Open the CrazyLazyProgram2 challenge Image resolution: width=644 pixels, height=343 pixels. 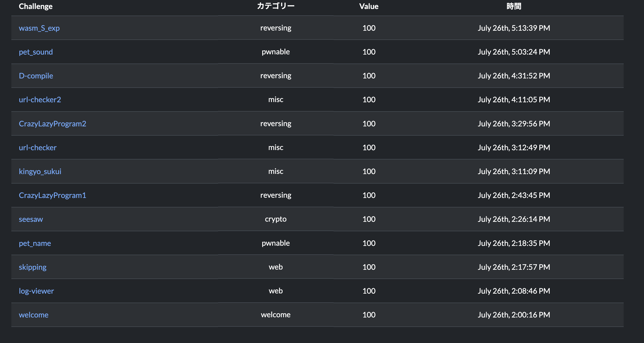53,124
